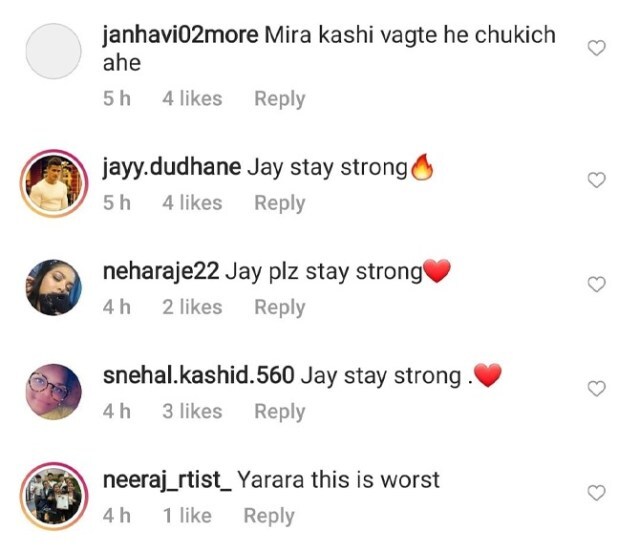The image size is (640, 552).
Task: Open the janhavi02more username link
Action: [x=180, y=36]
